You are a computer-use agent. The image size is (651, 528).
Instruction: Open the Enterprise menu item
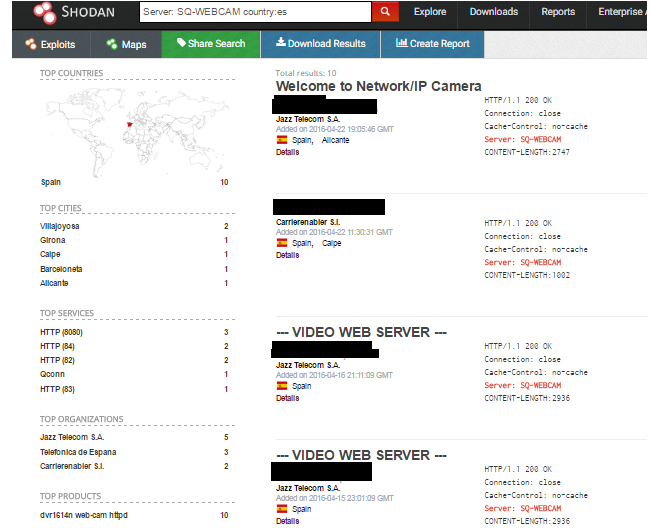click(620, 12)
